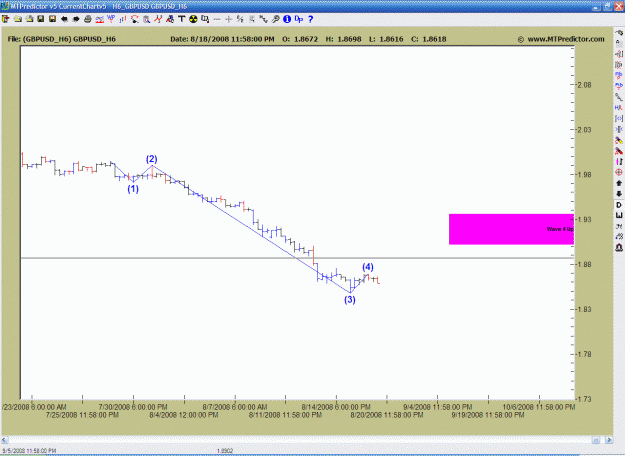Click the bell alert icon in right toolbar
The height and width of the screenshot is (456, 625).
619,248
